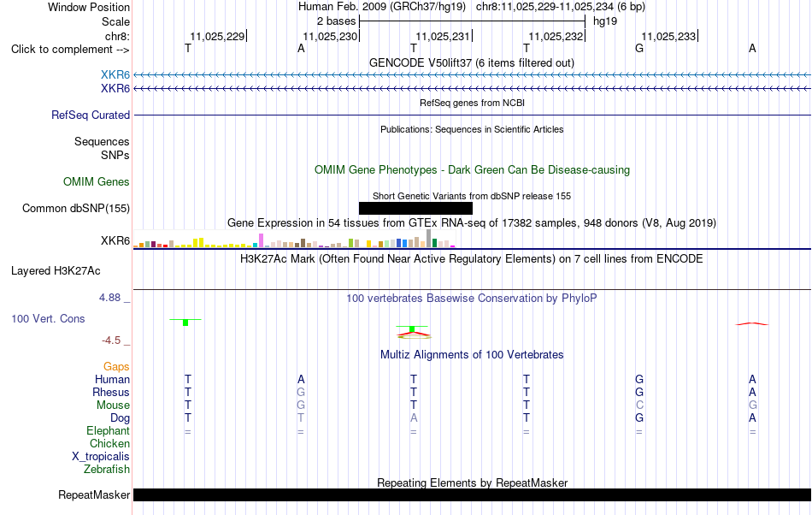Click the Human species label

[x=112, y=379]
